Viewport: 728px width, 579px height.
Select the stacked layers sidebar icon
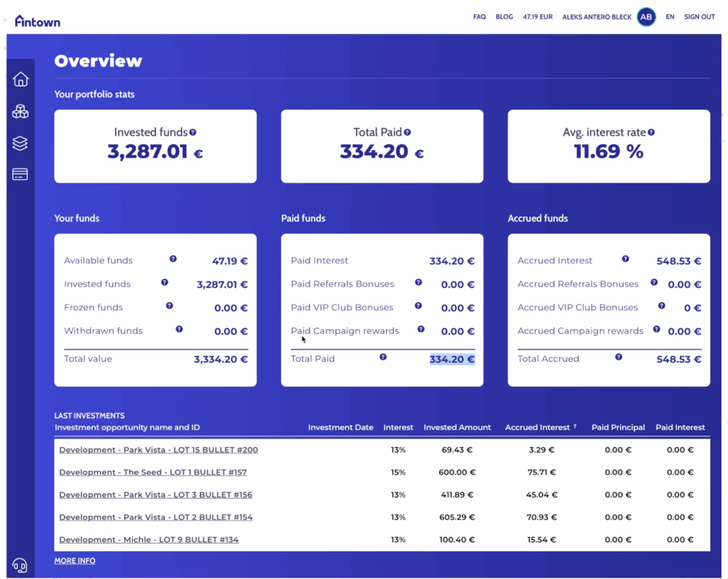click(21, 144)
